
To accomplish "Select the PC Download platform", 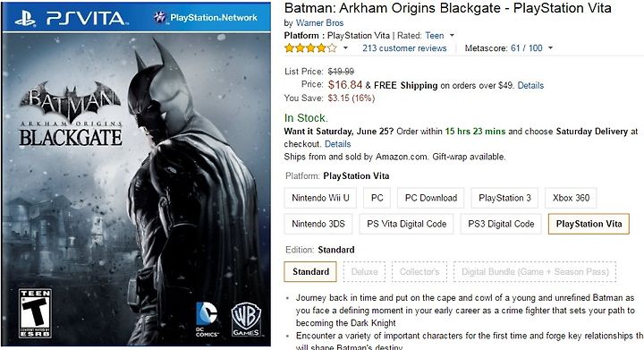I will coord(431,198).
